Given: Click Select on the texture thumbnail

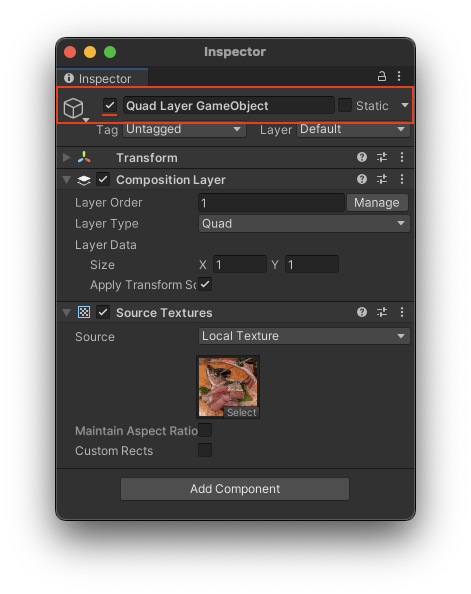Looking at the screenshot, I should pos(242,412).
